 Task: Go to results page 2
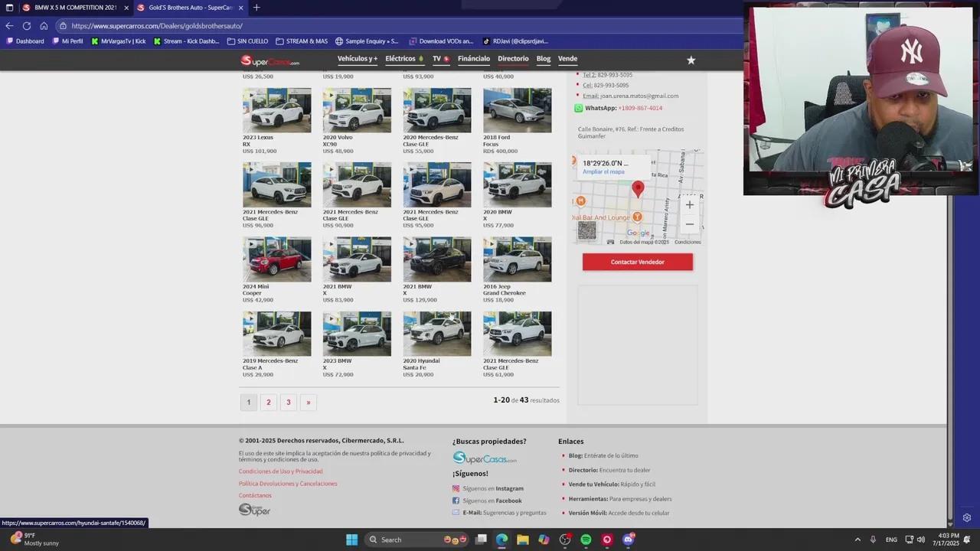click(x=268, y=402)
